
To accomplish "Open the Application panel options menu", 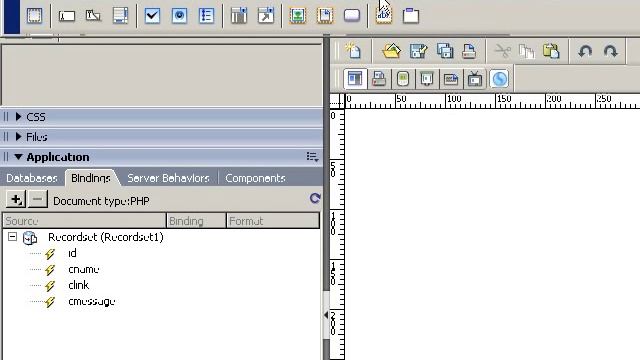I will click(312, 157).
